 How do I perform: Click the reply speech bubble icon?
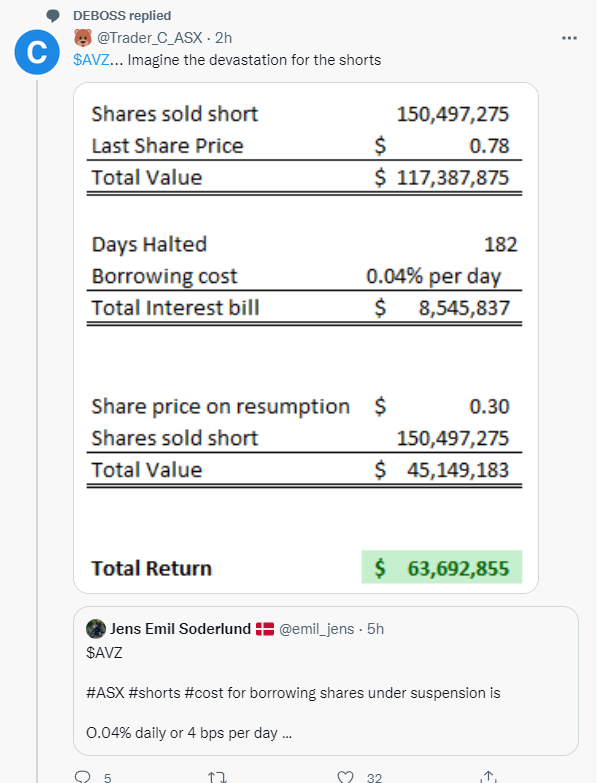coord(84,776)
